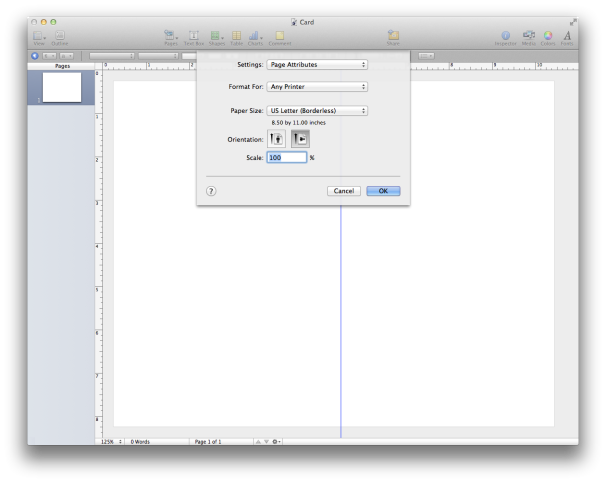Open the gear action menu in status bar

click(x=276, y=442)
